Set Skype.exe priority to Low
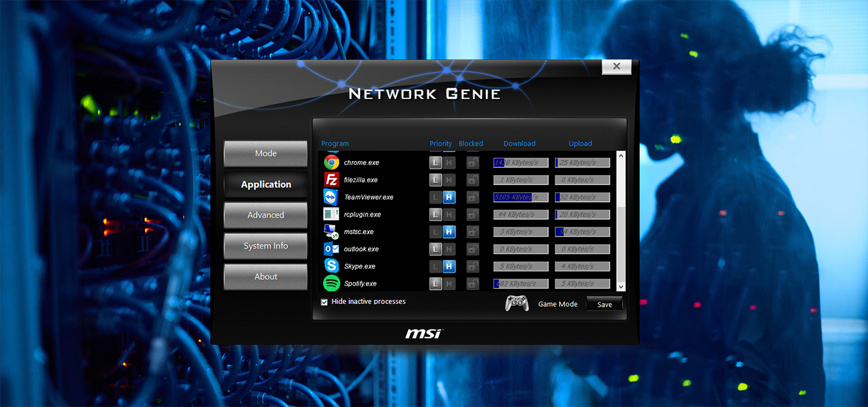Image resolution: width=868 pixels, height=407 pixels. pyautogui.click(x=435, y=266)
